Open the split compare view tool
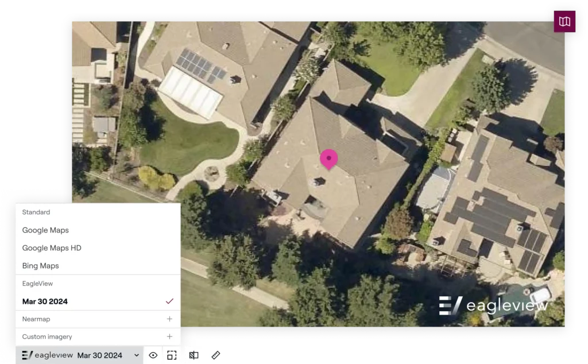The height and width of the screenshot is (364, 588). pyautogui.click(x=194, y=355)
